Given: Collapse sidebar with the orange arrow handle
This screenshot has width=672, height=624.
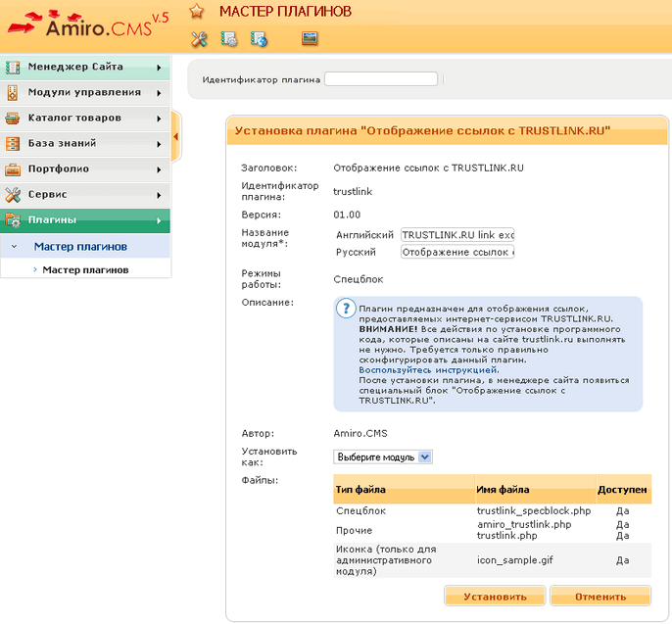Looking at the screenshot, I should (176, 135).
